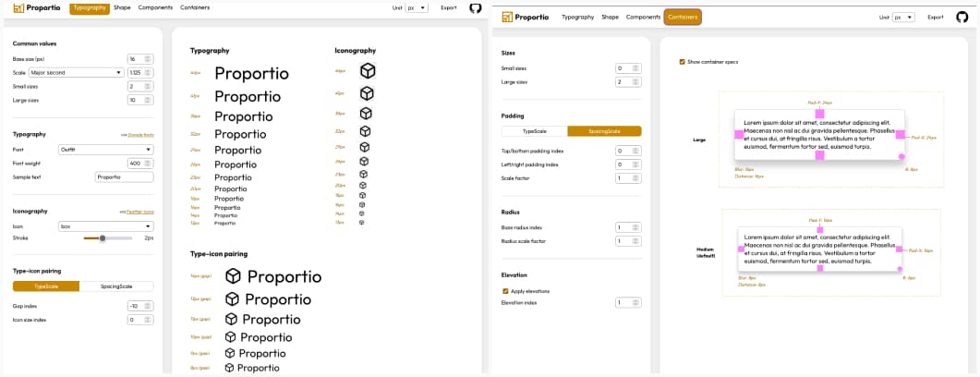Click top pink padding marker on Large container
This screenshot has width=980, height=377.
(x=819, y=113)
